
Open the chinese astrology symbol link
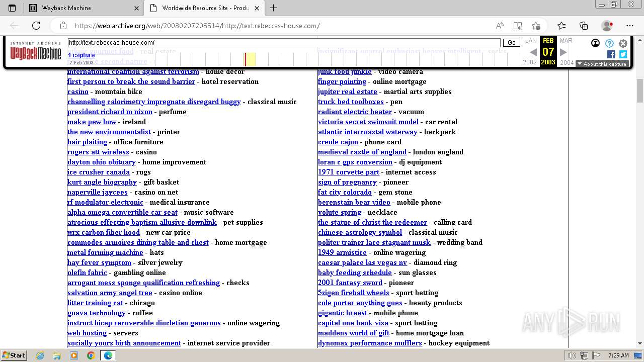click(x=360, y=232)
